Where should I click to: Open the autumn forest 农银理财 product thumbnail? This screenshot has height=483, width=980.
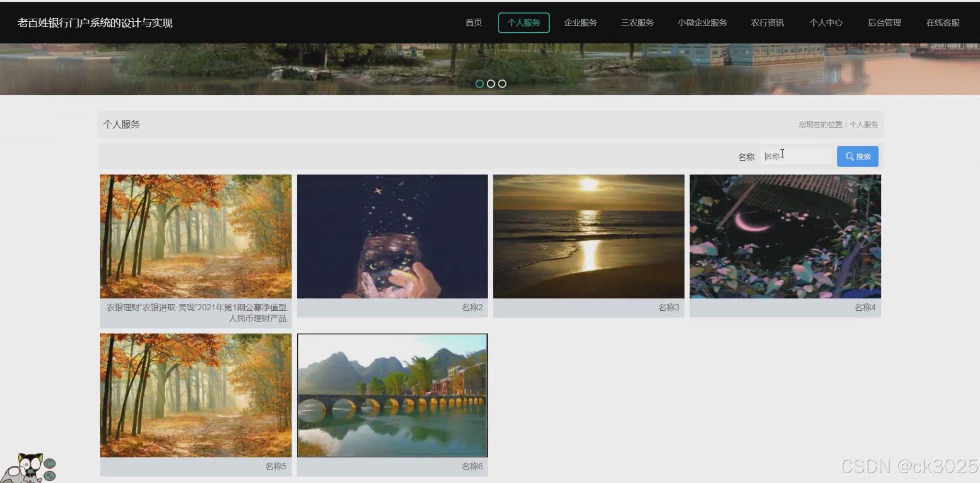point(196,237)
